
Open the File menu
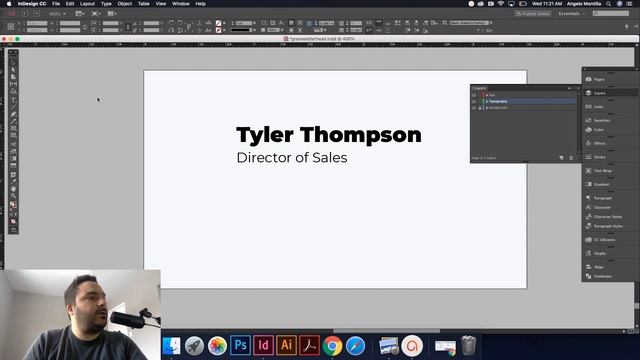tap(56, 4)
